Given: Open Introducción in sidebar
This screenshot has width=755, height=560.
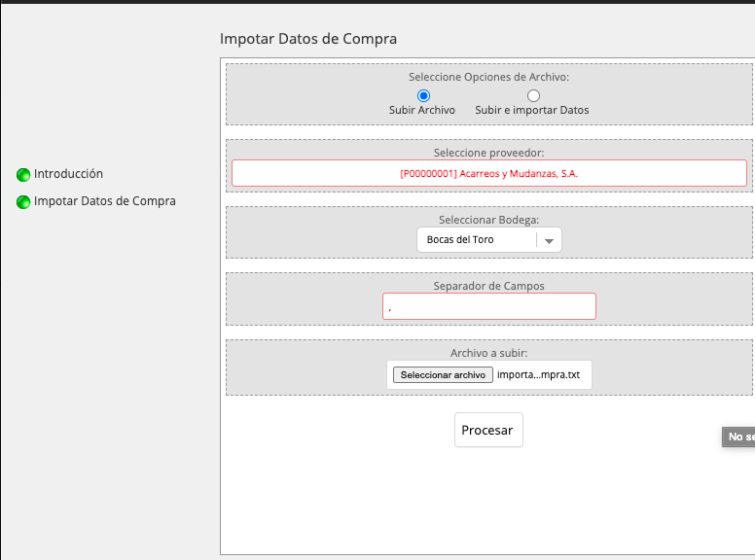Looking at the screenshot, I should click(68, 174).
